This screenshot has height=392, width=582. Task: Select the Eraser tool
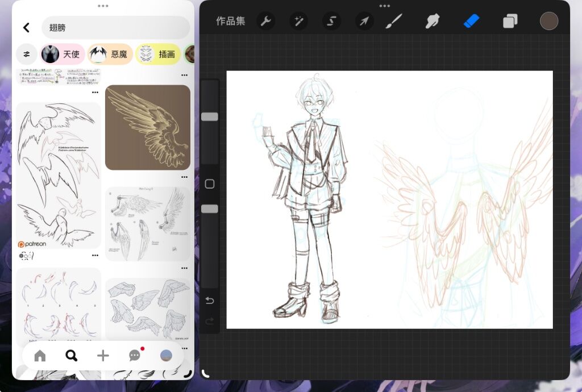(471, 22)
